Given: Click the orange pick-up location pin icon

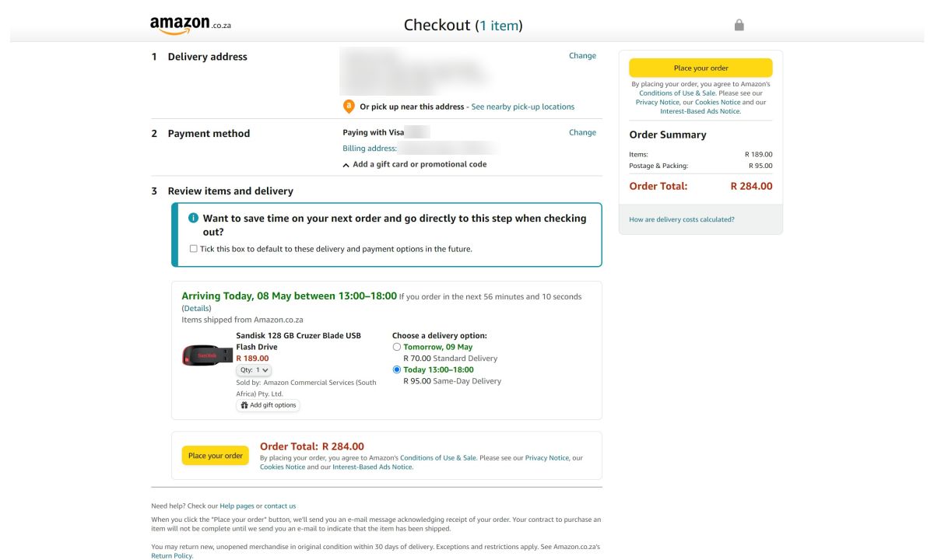Looking at the screenshot, I should [x=349, y=107].
